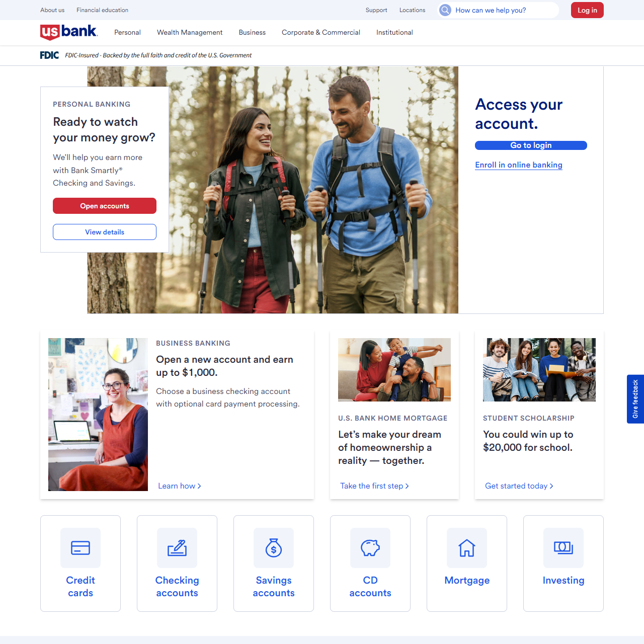Open the CD accounts piggy bank icon
Screen dimensions: 644x644
370,548
